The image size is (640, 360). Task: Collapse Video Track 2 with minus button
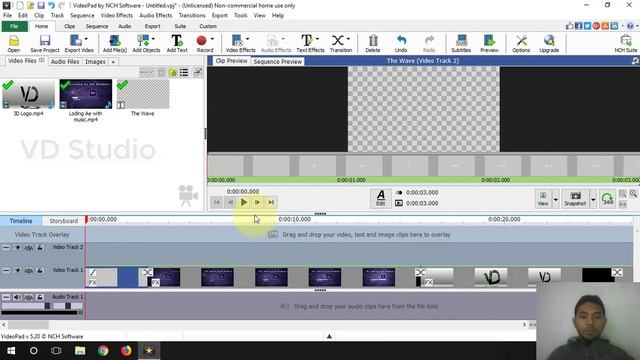point(6,247)
